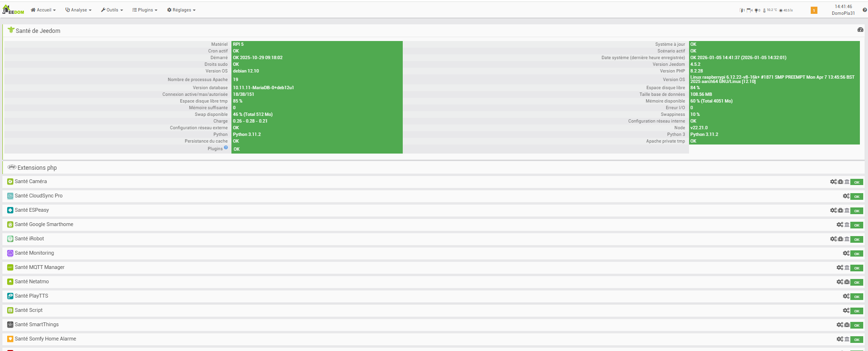Screen dimensions: 868x351
Task: Click the luminosity summary showing 40.5 lx
Action: coord(786,10)
